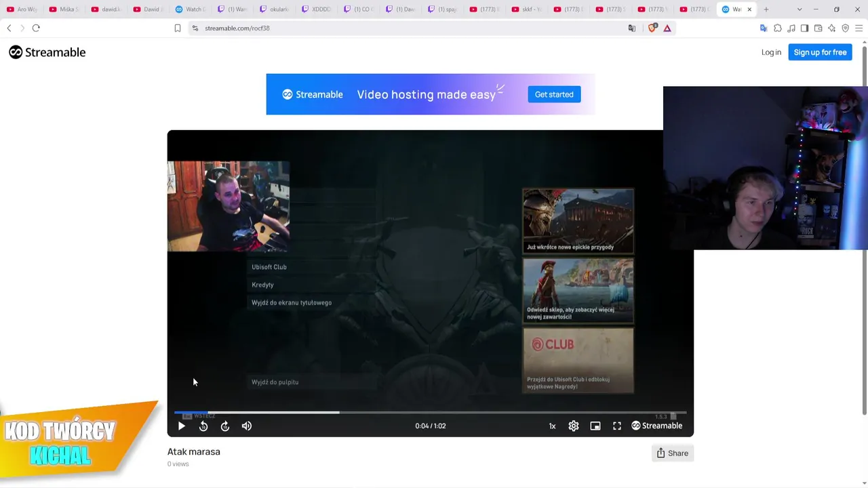Click Sign up for free

pos(820,52)
